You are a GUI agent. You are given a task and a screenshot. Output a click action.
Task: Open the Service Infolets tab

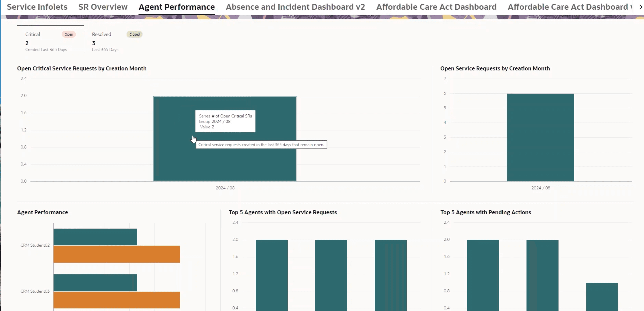point(37,7)
